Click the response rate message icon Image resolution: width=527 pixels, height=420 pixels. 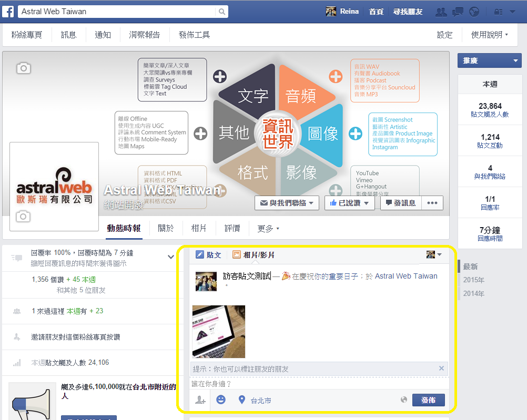[x=16, y=258]
